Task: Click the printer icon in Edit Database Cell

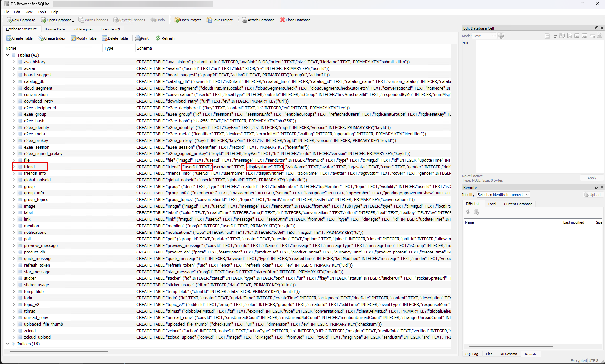Action: (x=600, y=36)
